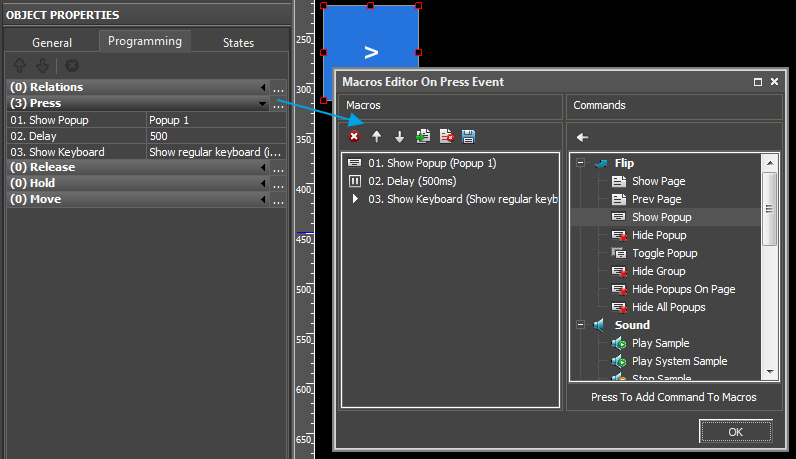This screenshot has width=796, height=459.
Task: Click the Show Popup icon in macros list
Action: [354, 162]
